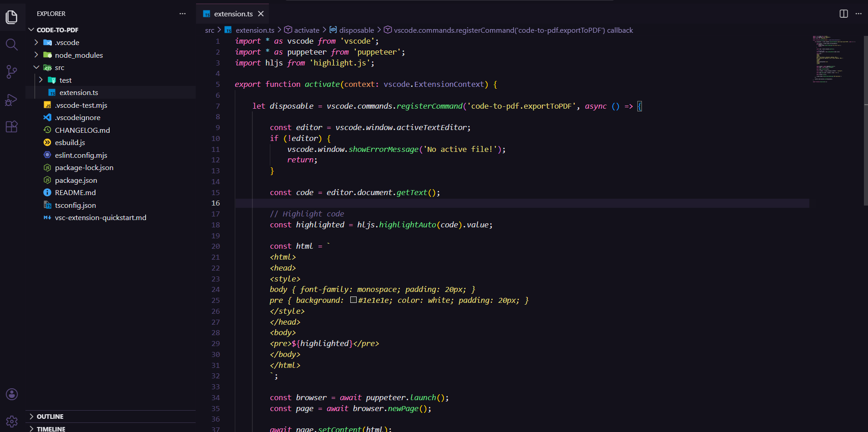The height and width of the screenshot is (432, 868).
Task: Expand the node_modules folder chevron
Action: coord(36,55)
